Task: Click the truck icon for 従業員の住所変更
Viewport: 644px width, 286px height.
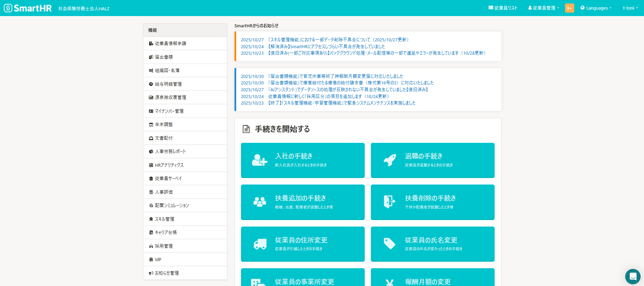Action: [260, 244]
